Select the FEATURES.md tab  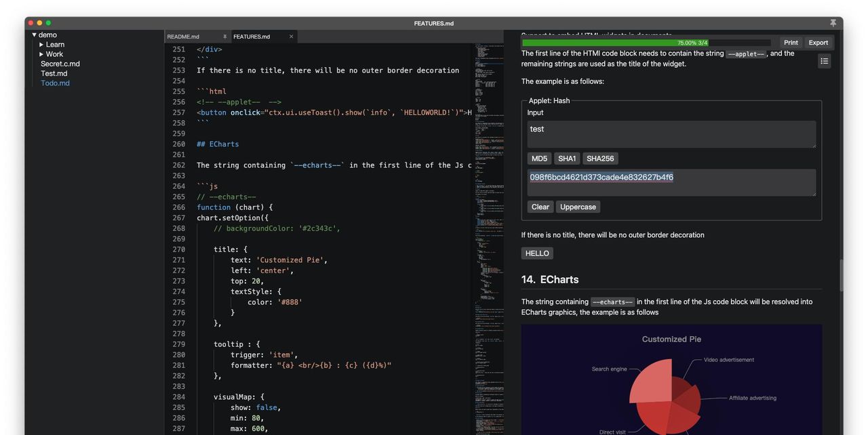pos(252,37)
